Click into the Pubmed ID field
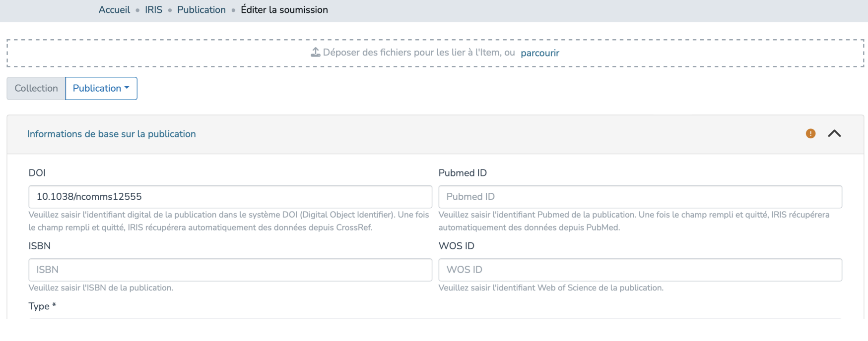Screen dimensions: 868x341 (640, 197)
